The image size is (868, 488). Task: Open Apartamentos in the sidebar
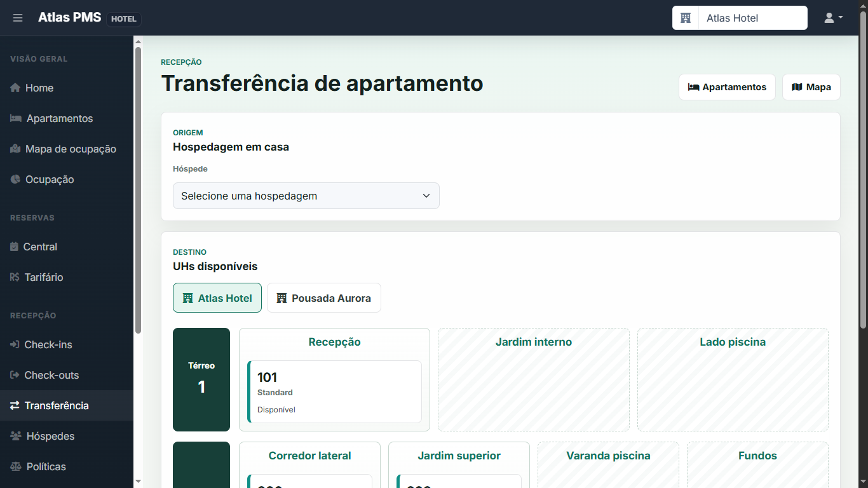67,118
